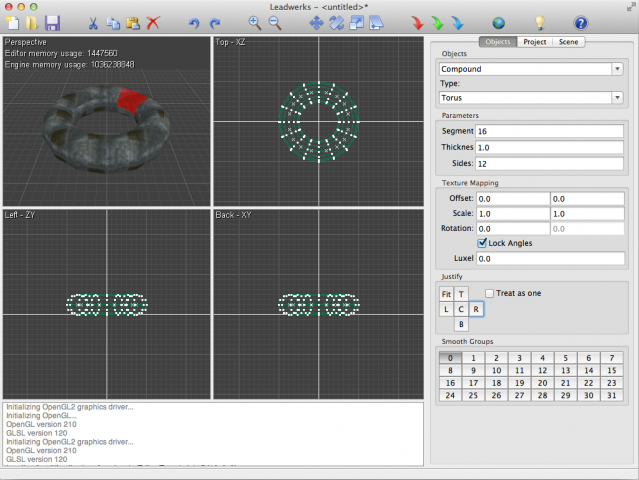Toggle smooth group 0

[x=450, y=358]
